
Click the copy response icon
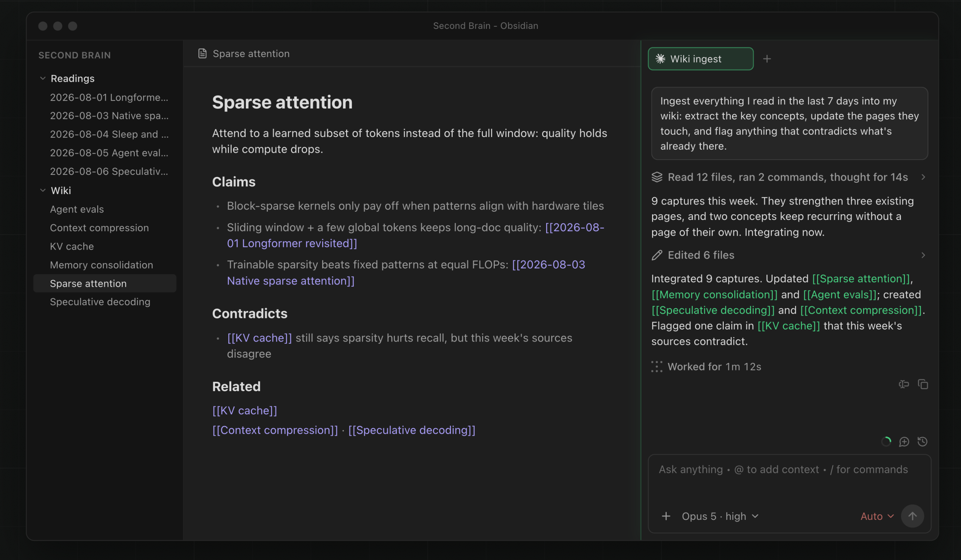pyautogui.click(x=923, y=384)
